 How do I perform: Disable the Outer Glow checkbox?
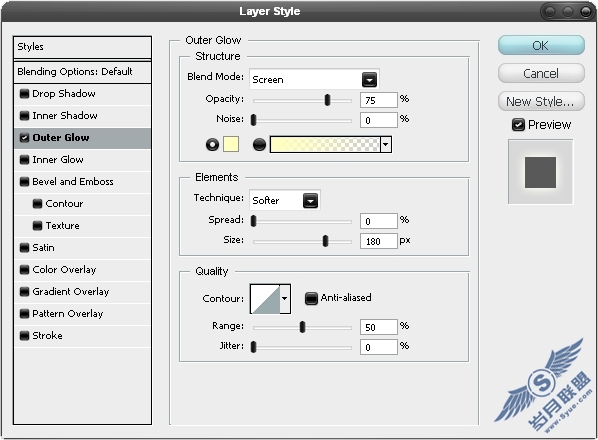pos(24,138)
